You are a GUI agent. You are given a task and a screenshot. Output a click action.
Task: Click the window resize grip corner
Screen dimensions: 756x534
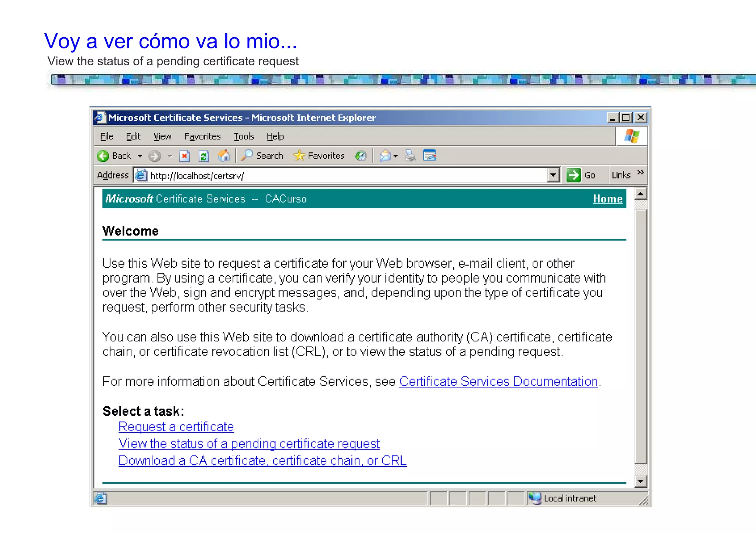(x=644, y=500)
